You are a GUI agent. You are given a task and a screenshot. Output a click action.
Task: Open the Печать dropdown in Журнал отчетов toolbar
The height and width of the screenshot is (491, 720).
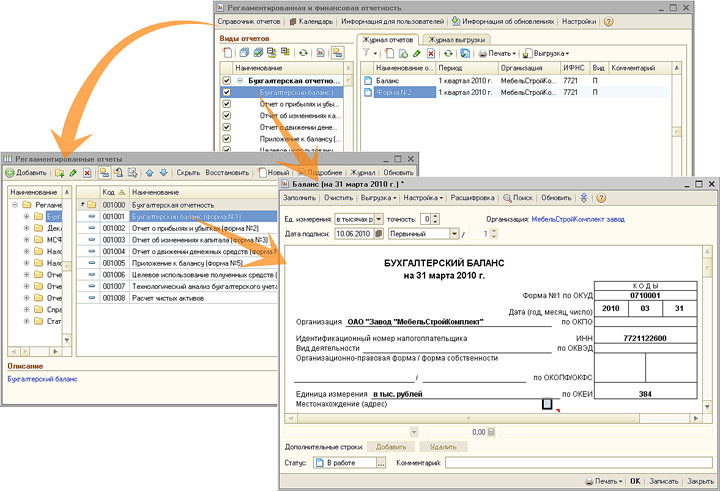(498, 54)
